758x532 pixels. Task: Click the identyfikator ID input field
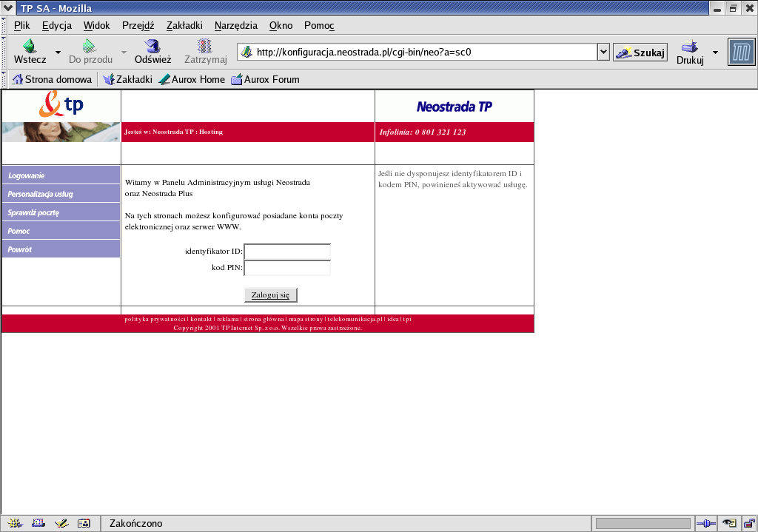point(287,252)
